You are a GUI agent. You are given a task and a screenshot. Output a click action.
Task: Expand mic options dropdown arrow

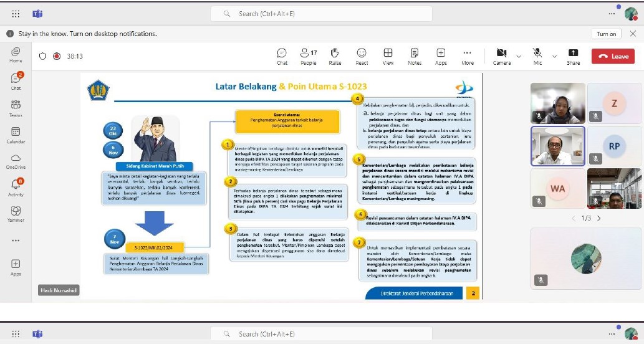click(554, 57)
